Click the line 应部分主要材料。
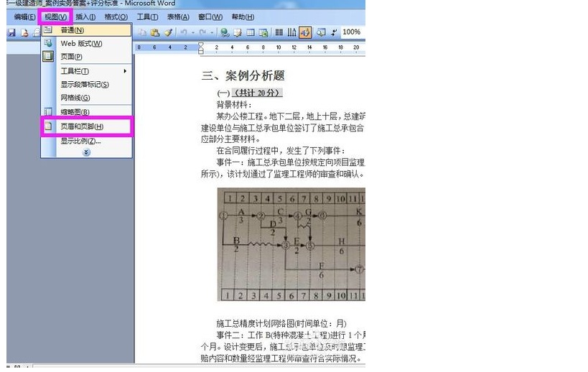The width and height of the screenshot is (588, 372). (230, 139)
